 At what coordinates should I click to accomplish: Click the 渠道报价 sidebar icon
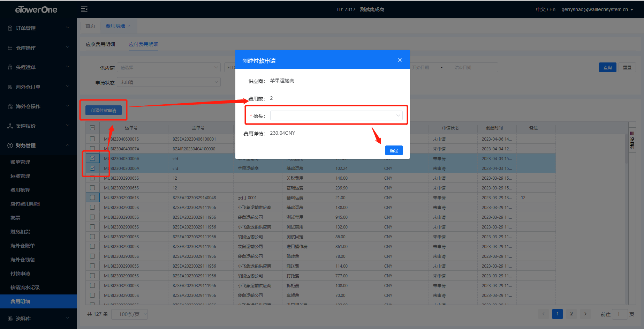(10, 126)
